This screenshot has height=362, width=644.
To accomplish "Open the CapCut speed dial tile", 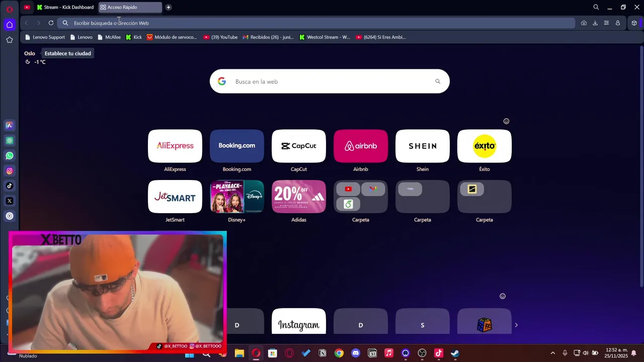I will pos(299,146).
